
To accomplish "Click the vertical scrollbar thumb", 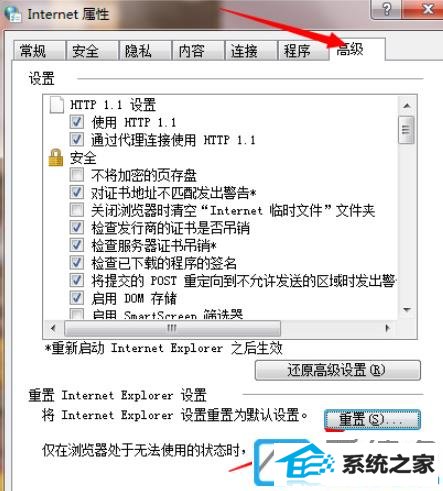I will tap(406, 130).
